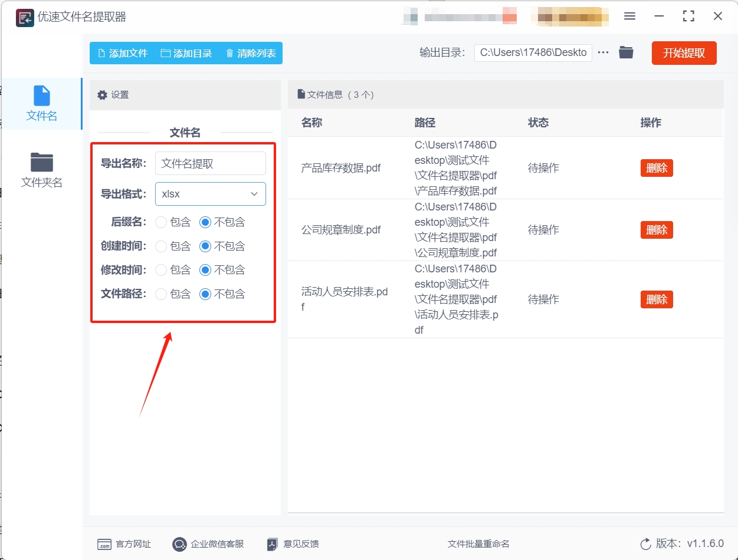Screen dimensions: 738x560
Task: Click the app logo in title bar
Action: [24, 17]
